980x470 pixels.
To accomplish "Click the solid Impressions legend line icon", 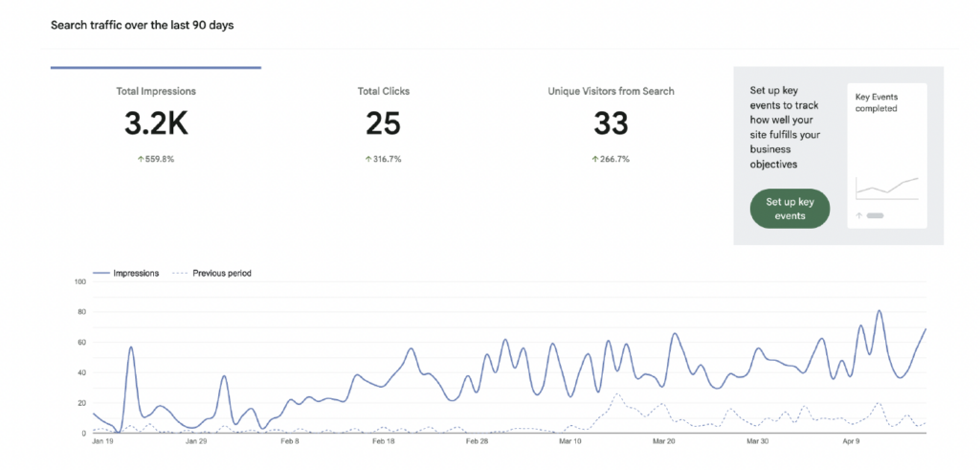I will point(101,273).
